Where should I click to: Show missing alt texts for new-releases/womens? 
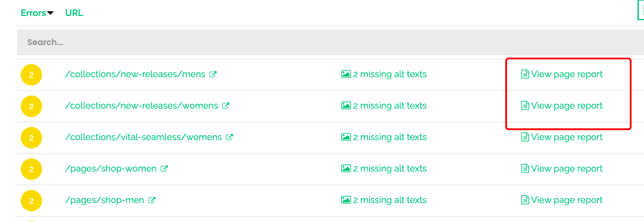384,106
